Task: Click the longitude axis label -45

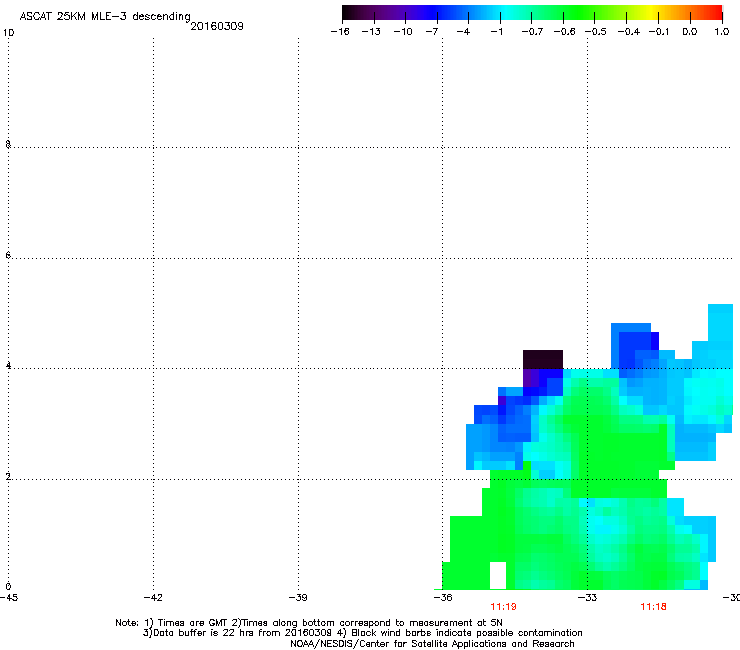Action: pyautogui.click(x=8, y=598)
